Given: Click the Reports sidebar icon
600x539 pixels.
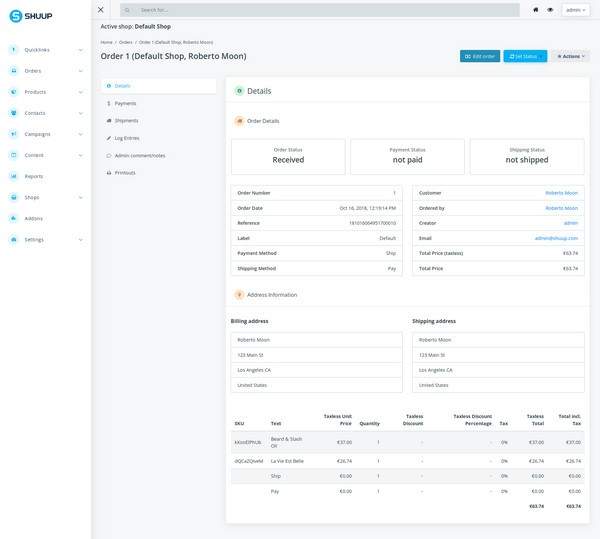Looking at the screenshot, I should 14,176.
